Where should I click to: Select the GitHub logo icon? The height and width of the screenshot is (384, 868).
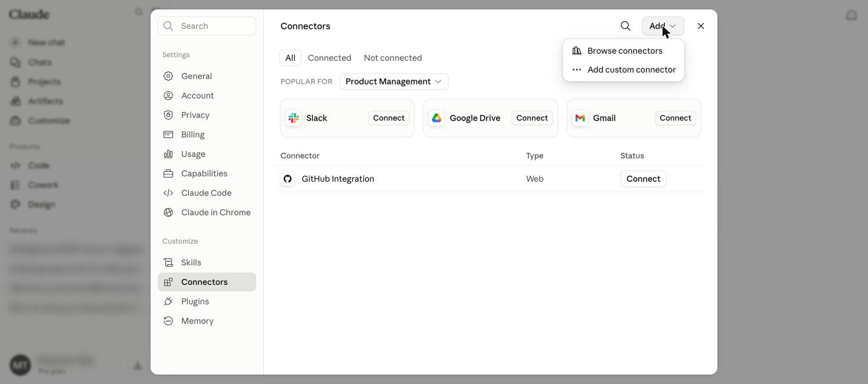(288, 179)
